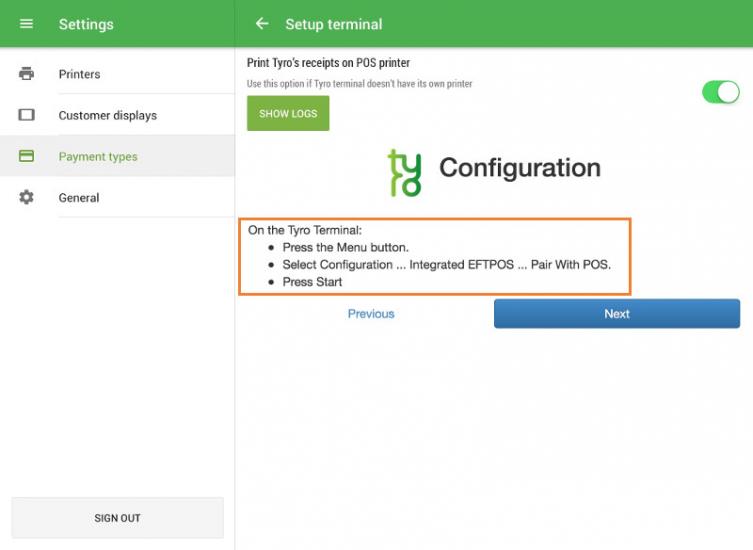Select Customer displays in settings list
Image resolution: width=753 pixels, height=550 pixels.
click(108, 115)
